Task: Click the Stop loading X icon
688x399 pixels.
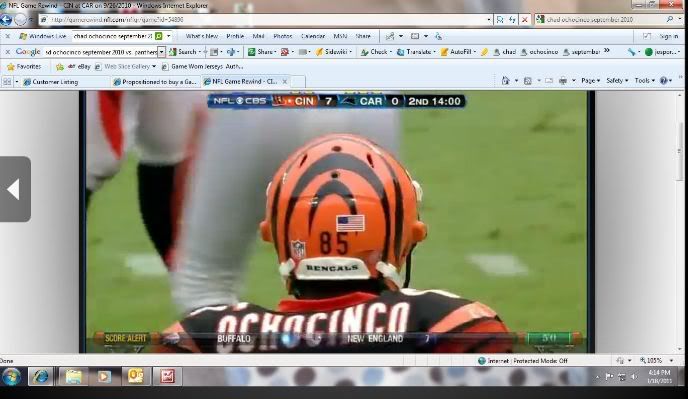Action: [x=524, y=20]
